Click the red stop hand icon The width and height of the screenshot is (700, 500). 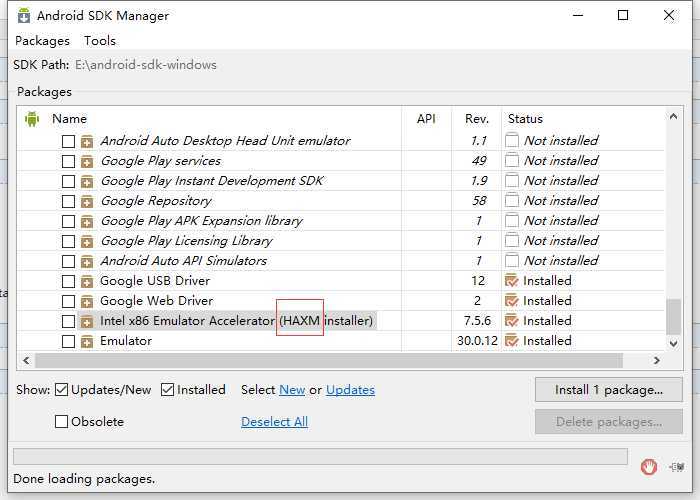pyautogui.click(x=649, y=466)
